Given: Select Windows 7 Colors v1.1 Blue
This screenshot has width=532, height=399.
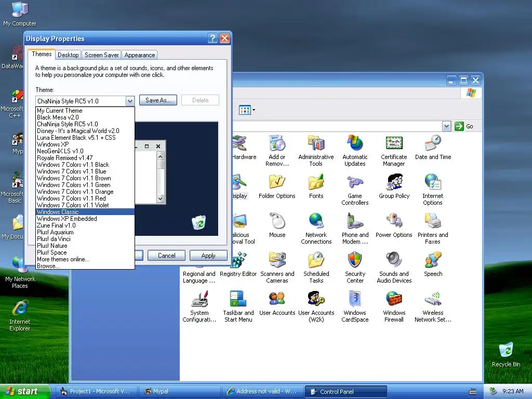Looking at the screenshot, I should tap(85, 171).
